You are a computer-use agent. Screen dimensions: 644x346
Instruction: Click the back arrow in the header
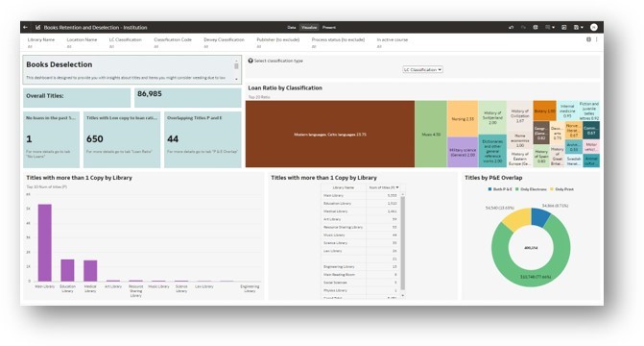pos(26,28)
